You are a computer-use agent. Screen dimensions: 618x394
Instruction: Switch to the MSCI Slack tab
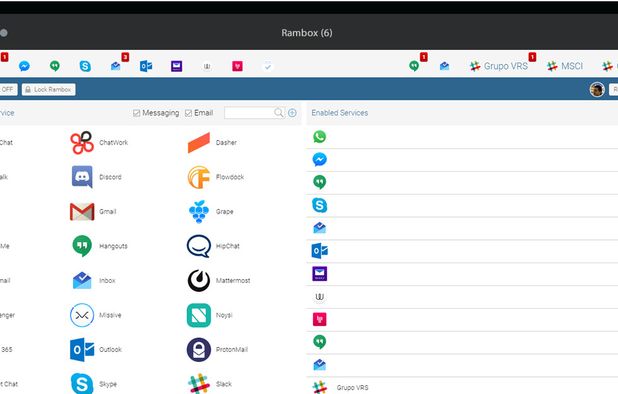click(x=564, y=66)
